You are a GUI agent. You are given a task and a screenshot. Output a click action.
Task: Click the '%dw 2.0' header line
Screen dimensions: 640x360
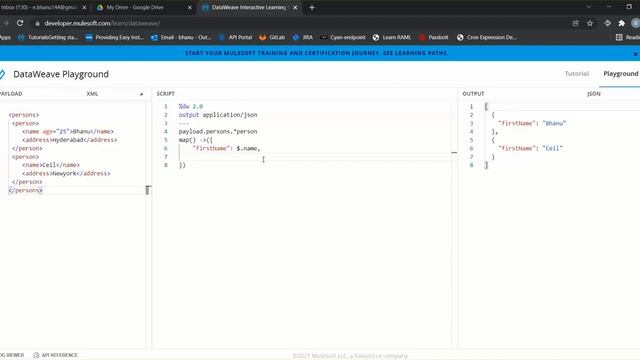point(191,106)
